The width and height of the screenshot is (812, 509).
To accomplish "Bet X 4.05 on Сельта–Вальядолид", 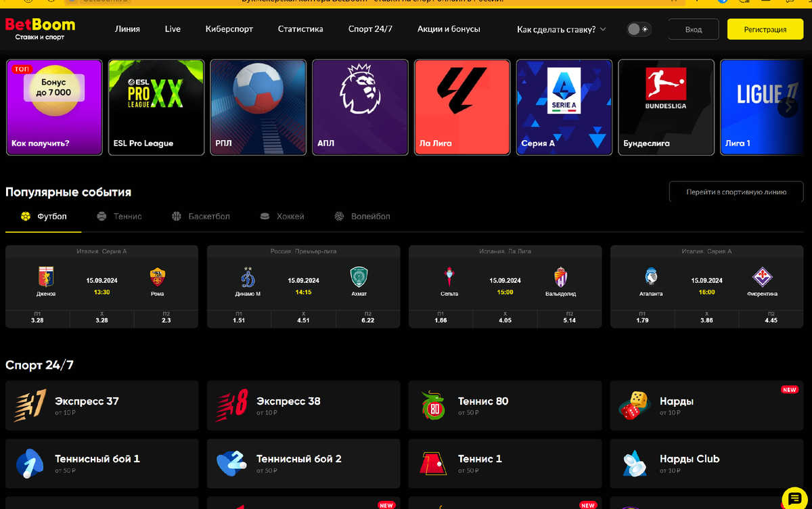I will pos(505,317).
